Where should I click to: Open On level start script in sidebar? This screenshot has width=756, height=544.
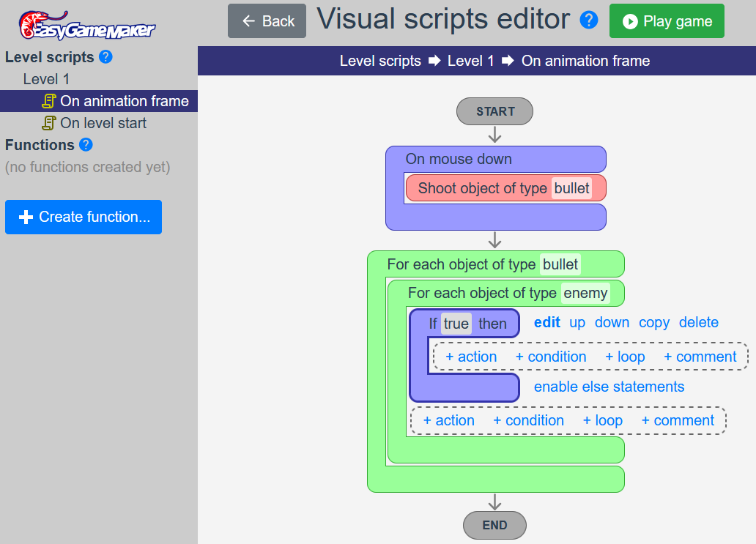(x=99, y=123)
